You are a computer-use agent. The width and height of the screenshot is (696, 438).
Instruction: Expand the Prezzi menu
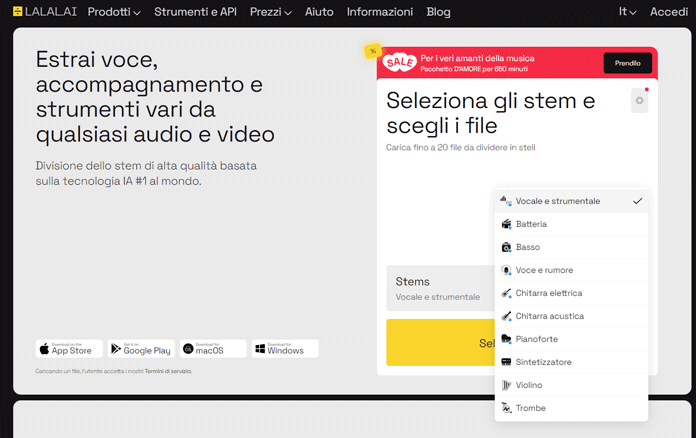pyautogui.click(x=271, y=12)
